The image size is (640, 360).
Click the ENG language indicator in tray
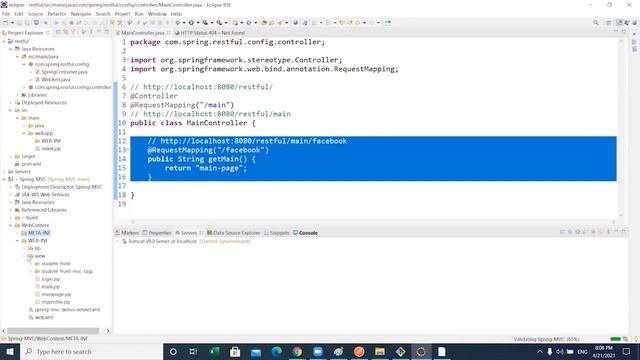pos(582,351)
